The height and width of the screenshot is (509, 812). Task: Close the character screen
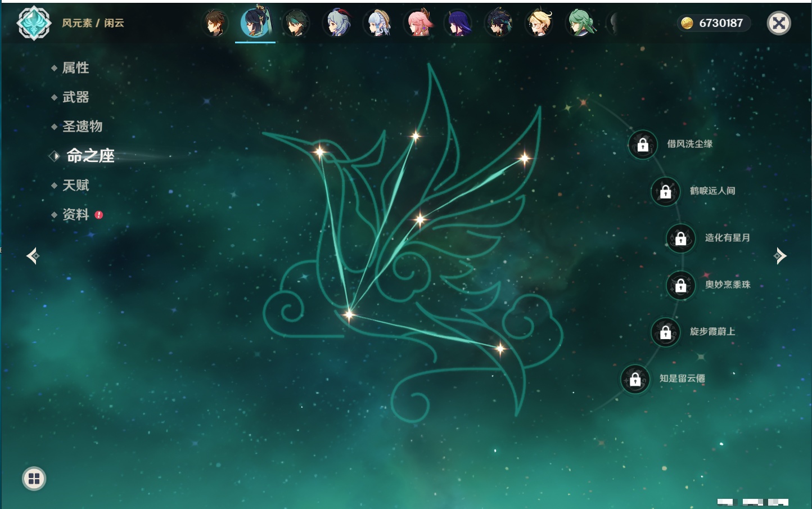(x=779, y=23)
